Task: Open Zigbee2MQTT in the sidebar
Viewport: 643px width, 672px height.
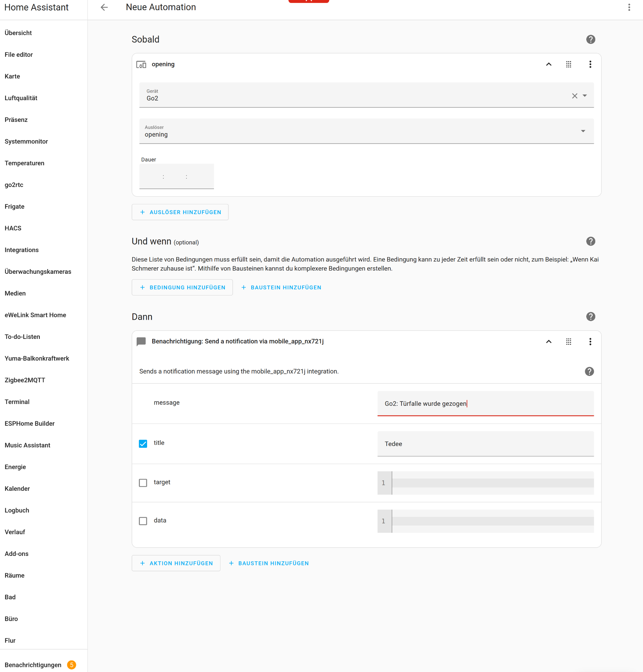Action: pos(25,380)
